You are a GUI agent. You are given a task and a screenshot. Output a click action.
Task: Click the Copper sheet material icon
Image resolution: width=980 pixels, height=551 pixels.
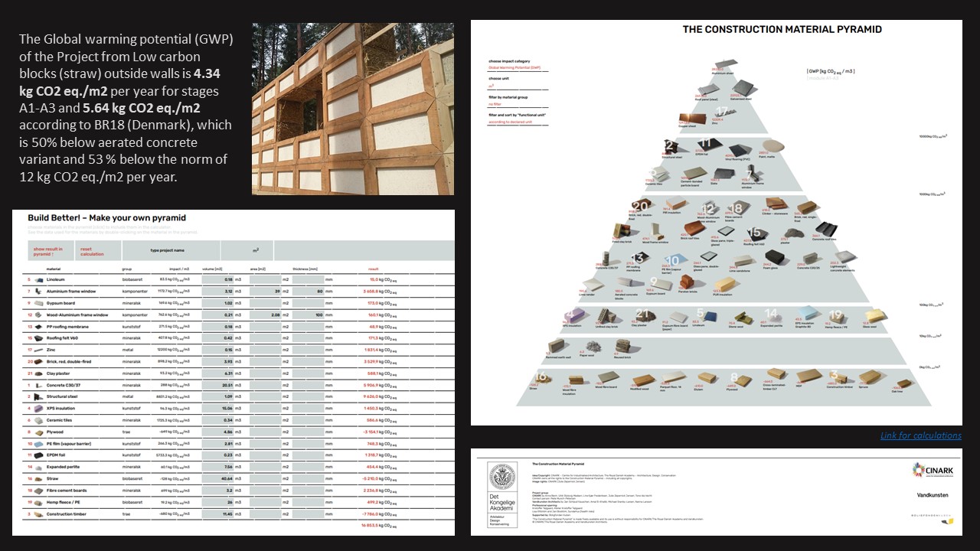[x=692, y=120]
